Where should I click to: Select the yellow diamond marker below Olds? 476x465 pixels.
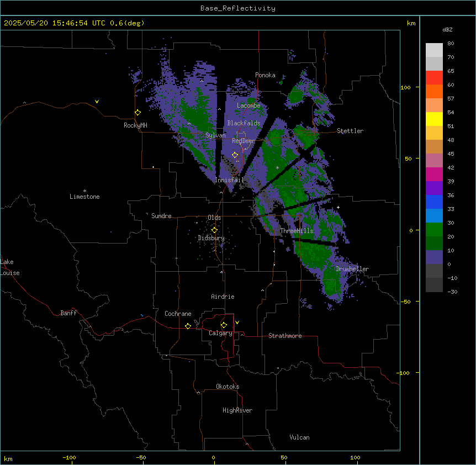coord(214,230)
